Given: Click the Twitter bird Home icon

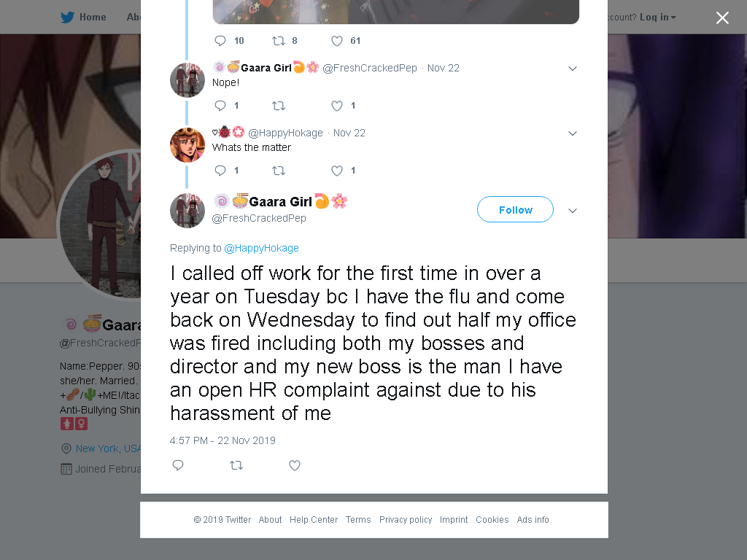Looking at the screenshot, I should tap(67, 17).
